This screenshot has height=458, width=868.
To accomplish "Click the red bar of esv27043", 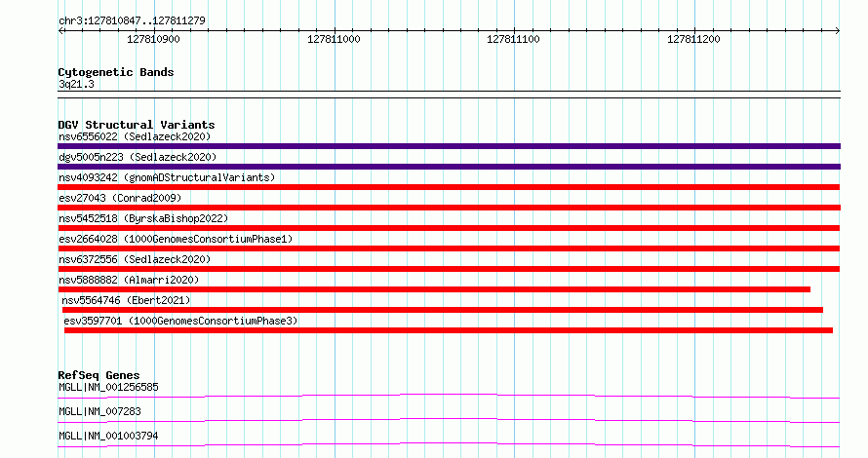I will coord(449,208).
